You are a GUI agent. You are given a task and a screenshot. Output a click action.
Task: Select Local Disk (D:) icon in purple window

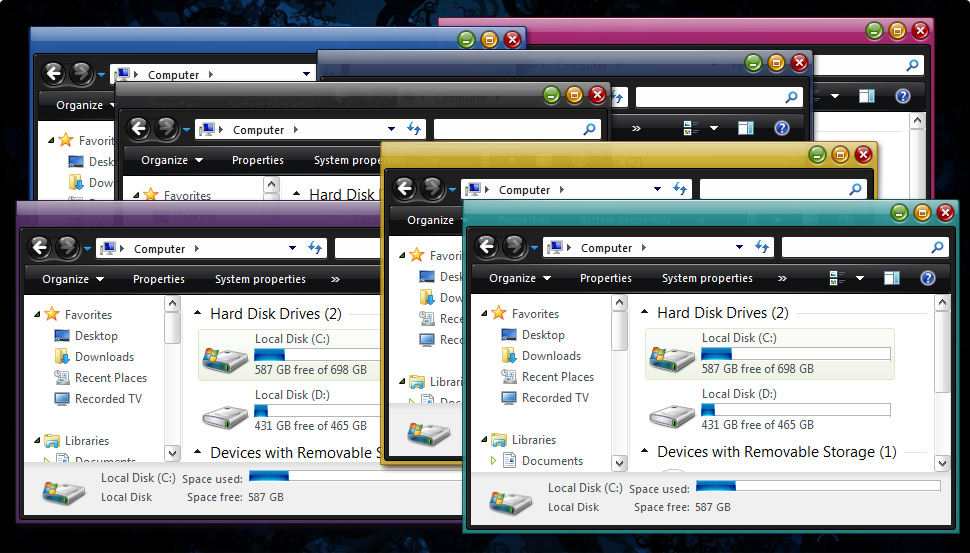tap(225, 416)
